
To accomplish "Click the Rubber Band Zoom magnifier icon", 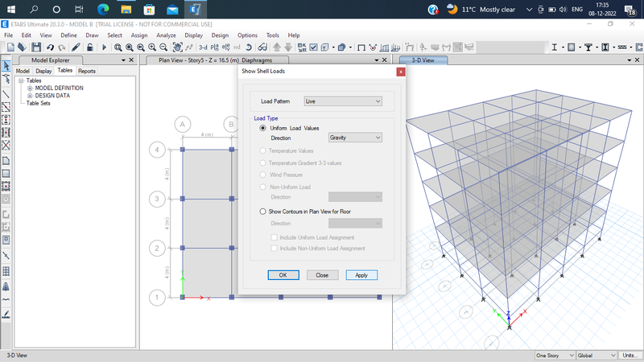I will pos(118,47).
